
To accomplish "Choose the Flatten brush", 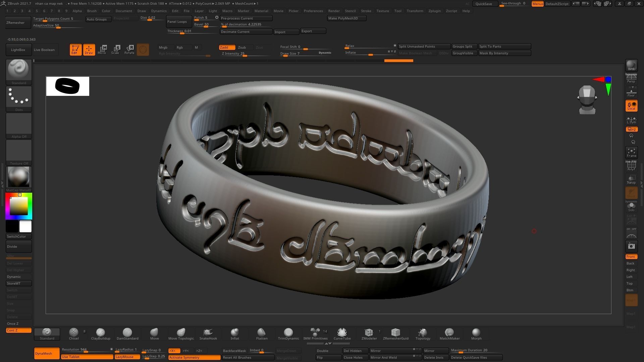I will (262, 334).
